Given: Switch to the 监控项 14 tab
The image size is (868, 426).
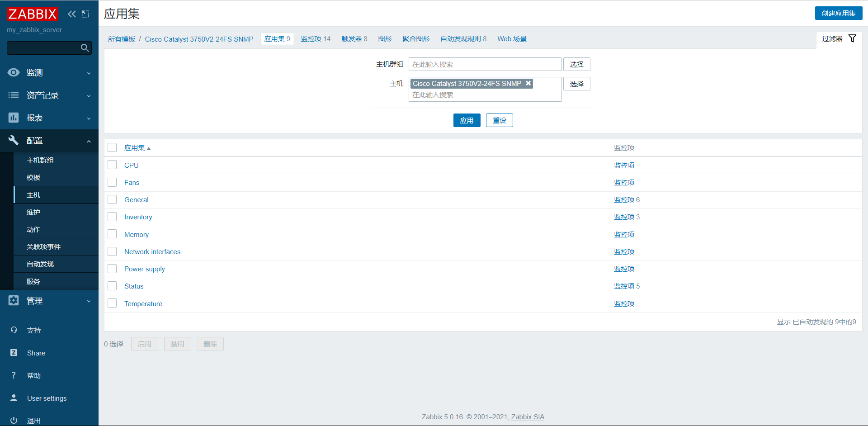Looking at the screenshot, I should (316, 39).
